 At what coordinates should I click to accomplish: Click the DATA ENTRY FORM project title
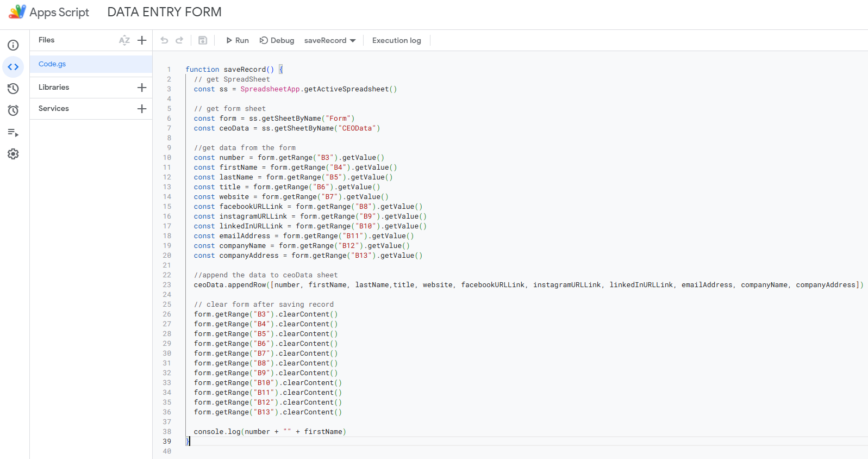(x=164, y=12)
